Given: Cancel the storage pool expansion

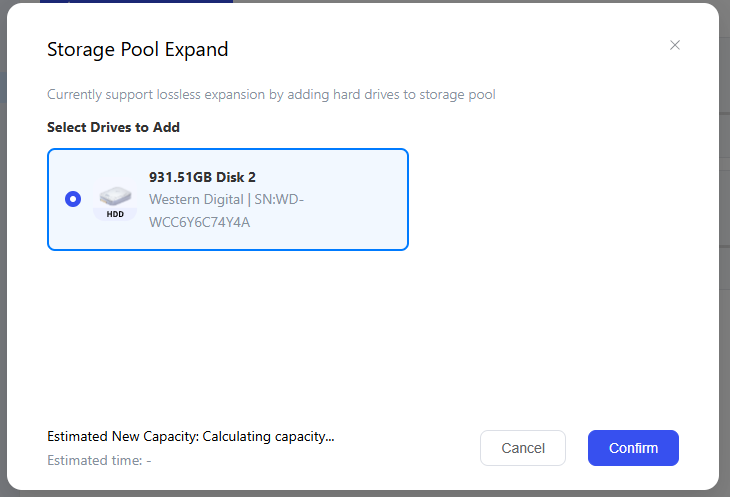Looking at the screenshot, I should pyautogui.click(x=523, y=448).
